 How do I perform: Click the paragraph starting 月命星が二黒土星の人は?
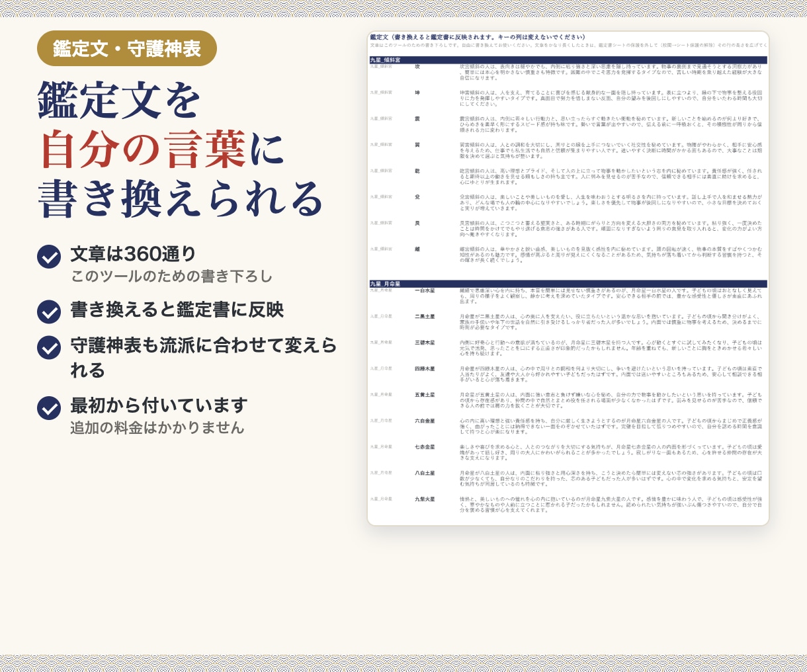point(611,322)
